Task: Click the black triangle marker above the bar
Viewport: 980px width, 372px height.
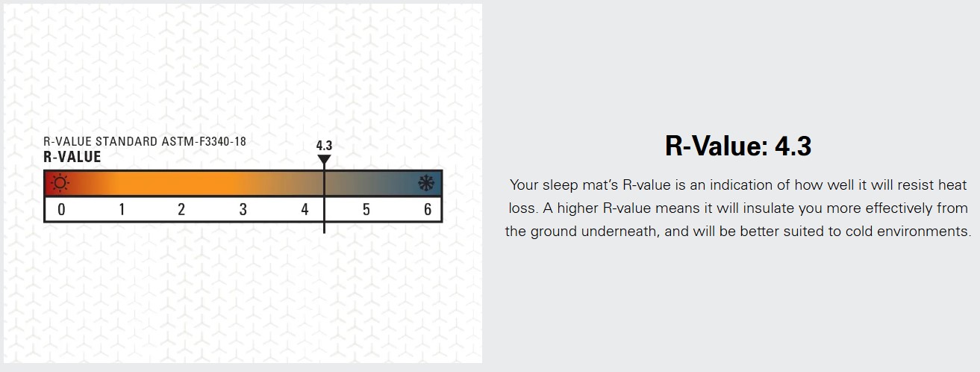Action: click(x=324, y=160)
